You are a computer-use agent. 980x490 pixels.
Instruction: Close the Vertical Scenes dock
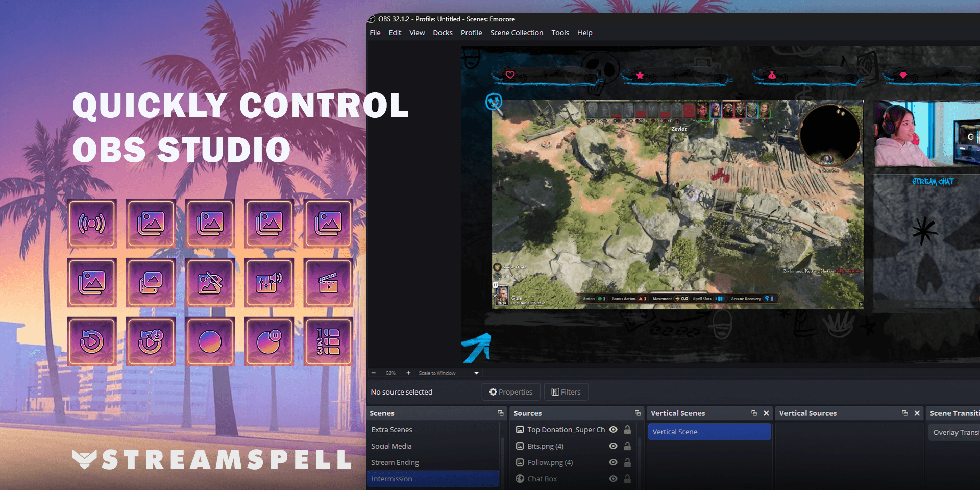pyautogui.click(x=766, y=413)
